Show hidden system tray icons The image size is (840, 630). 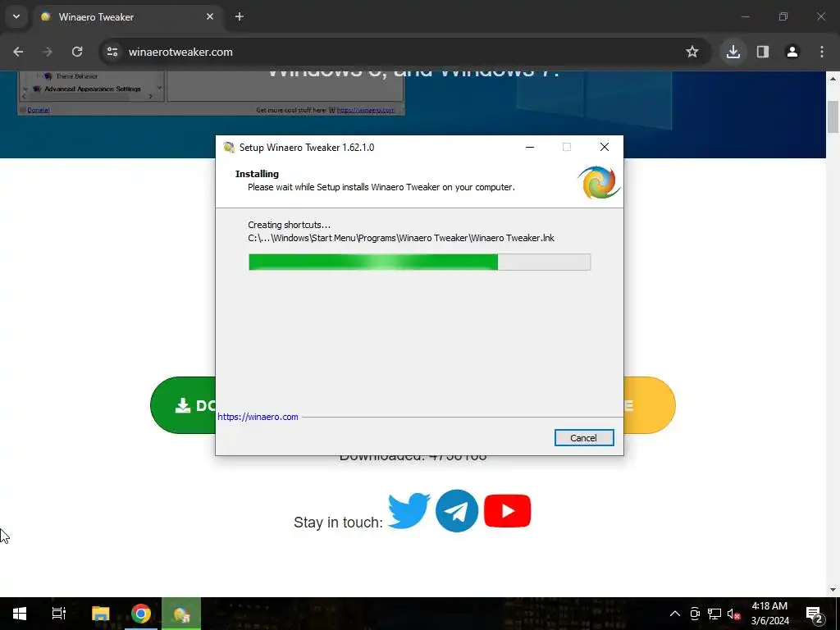tap(675, 614)
